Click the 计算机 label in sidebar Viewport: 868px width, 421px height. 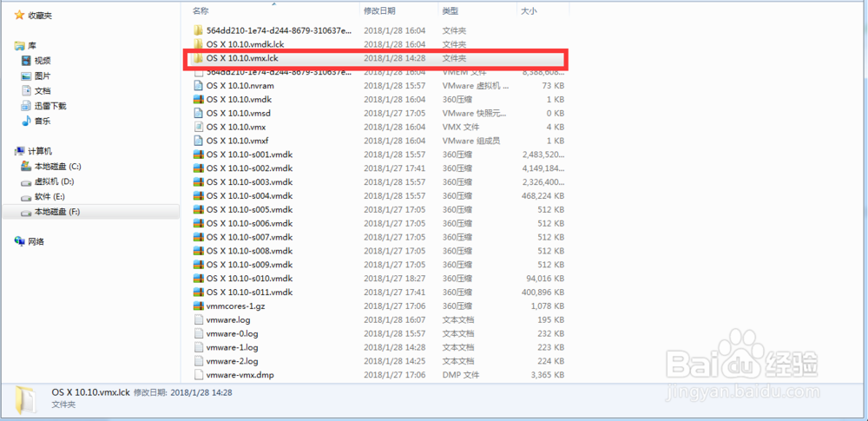pyautogui.click(x=40, y=151)
